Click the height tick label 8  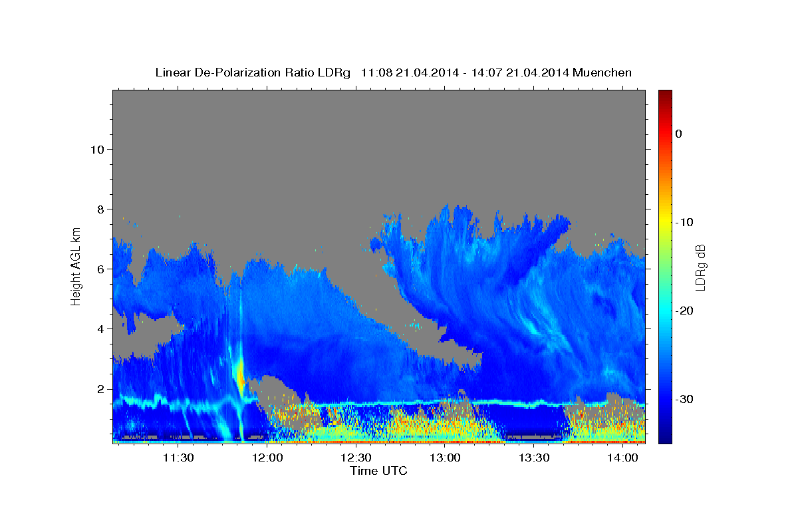[100, 209]
